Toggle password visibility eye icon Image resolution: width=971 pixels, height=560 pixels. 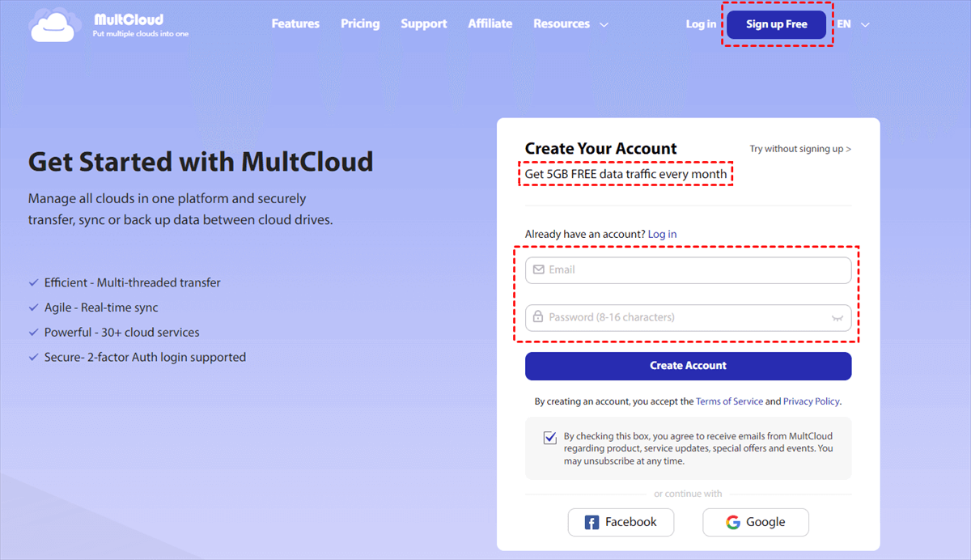[x=837, y=318]
